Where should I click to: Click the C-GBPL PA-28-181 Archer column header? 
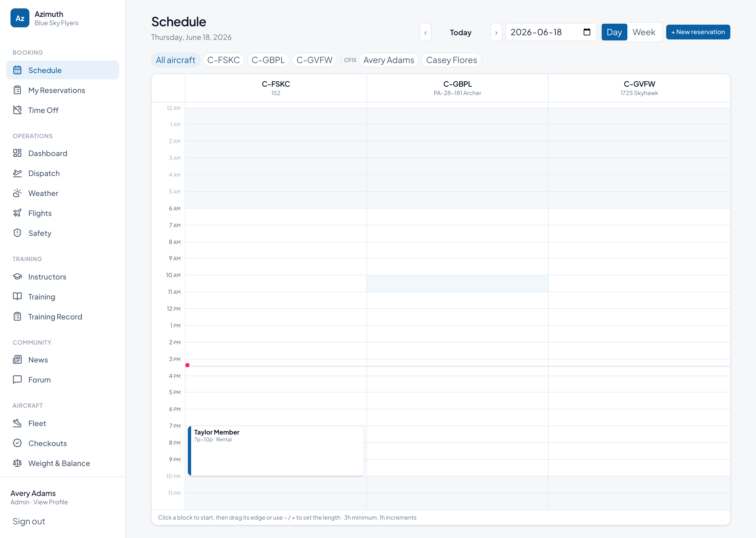pyautogui.click(x=457, y=88)
